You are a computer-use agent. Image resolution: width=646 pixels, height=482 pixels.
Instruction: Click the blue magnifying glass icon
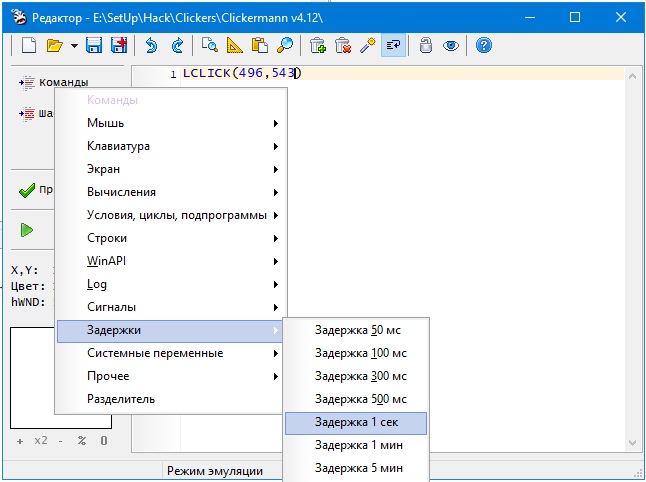(285, 45)
